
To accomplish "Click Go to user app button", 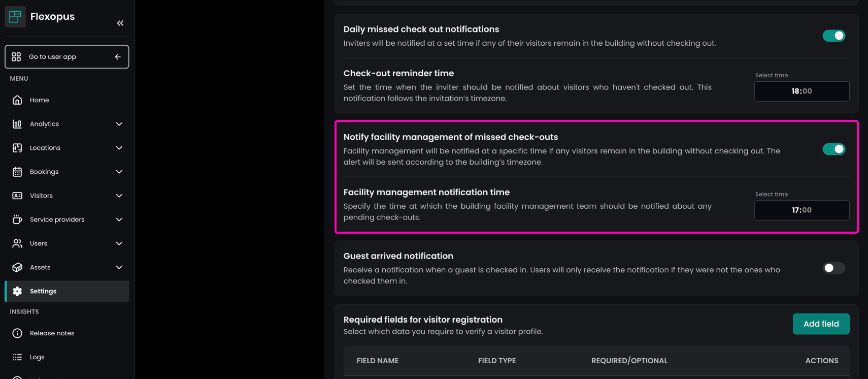I will coord(67,57).
